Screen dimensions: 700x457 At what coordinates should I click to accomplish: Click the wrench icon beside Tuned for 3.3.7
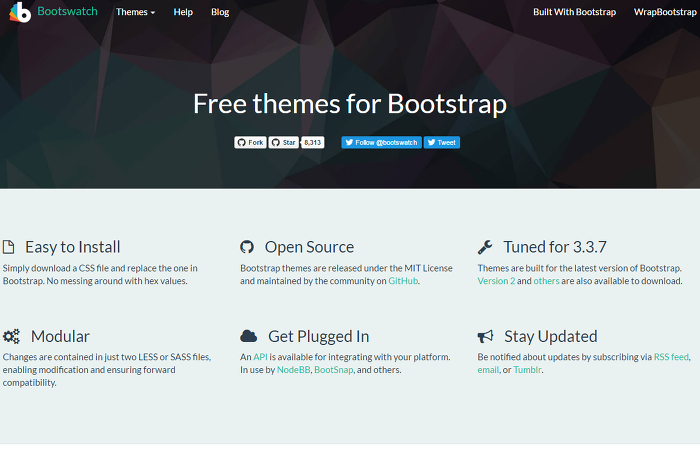pos(485,247)
